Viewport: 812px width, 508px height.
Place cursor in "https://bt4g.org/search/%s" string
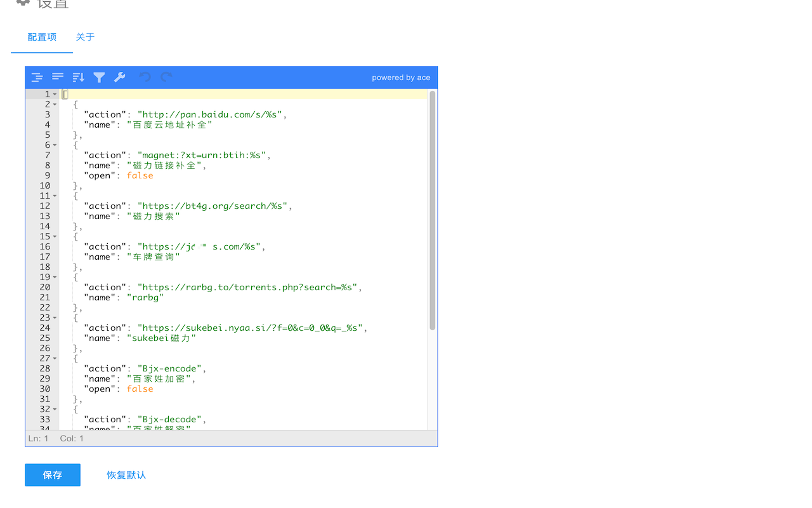pos(213,206)
